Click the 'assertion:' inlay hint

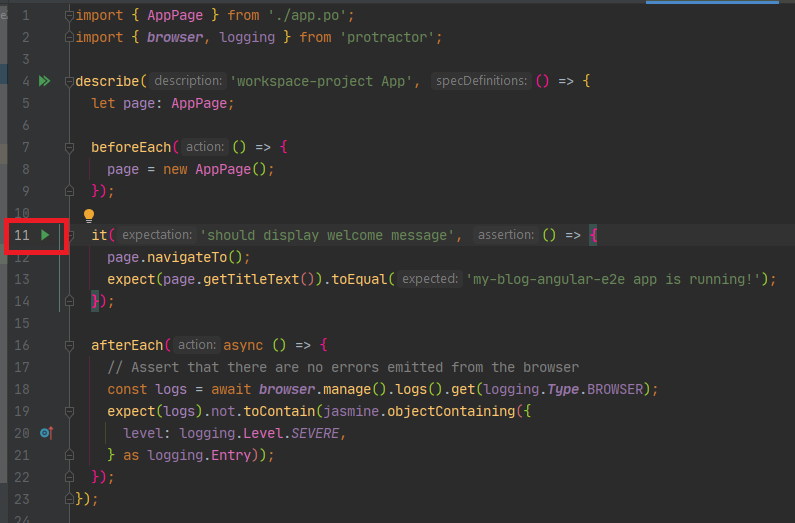(x=505, y=235)
